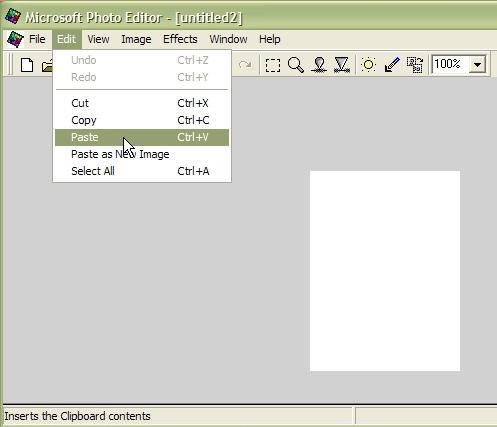Choose the Select rectangle tool
Screen dimensions: 497x427
click(273, 65)
